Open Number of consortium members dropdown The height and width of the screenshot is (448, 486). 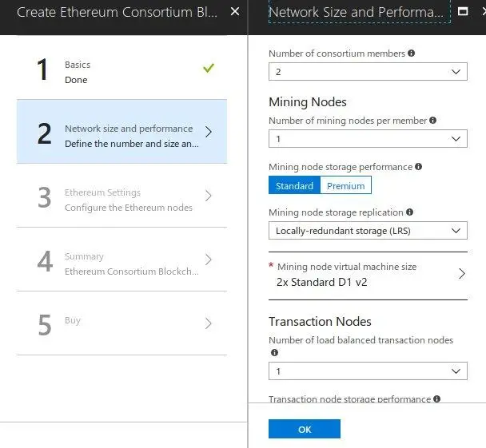(x=368, y=72)
